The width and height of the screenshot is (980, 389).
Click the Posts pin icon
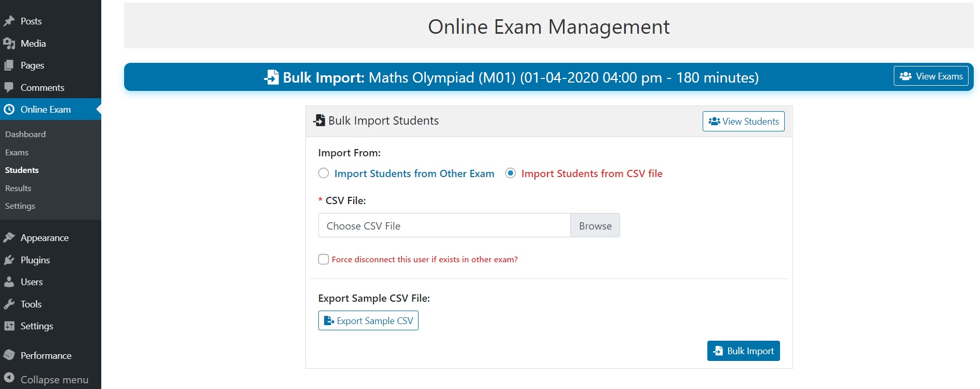10,21
